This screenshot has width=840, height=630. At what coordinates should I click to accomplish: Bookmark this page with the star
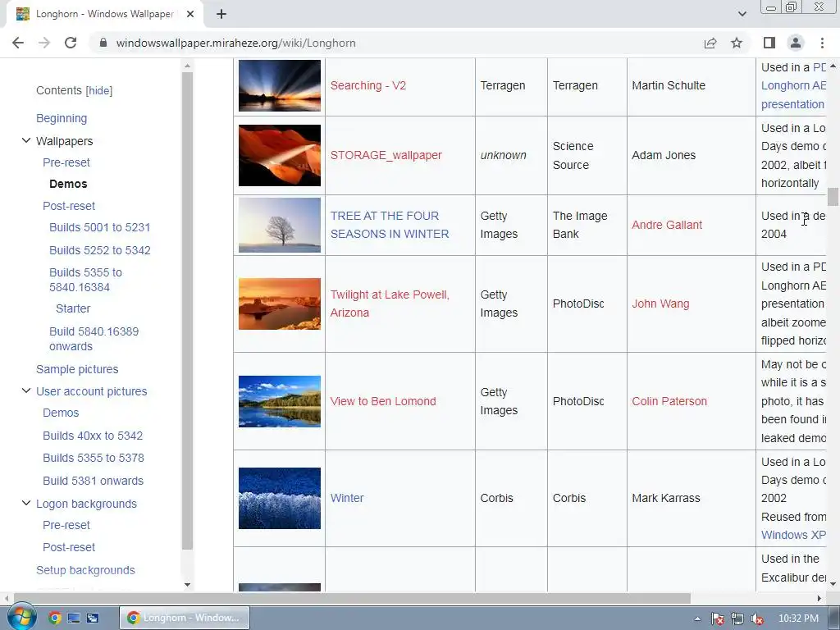point(737,43)
